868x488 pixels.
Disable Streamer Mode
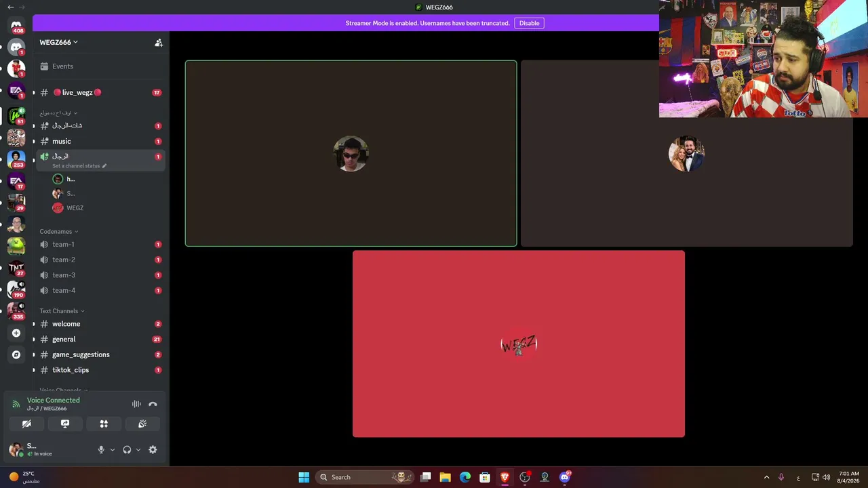pyautogui.click(x=529, y=23)
